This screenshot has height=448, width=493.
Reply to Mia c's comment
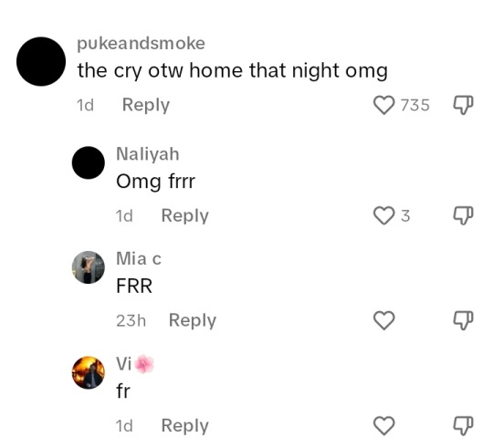coord(193,321)
